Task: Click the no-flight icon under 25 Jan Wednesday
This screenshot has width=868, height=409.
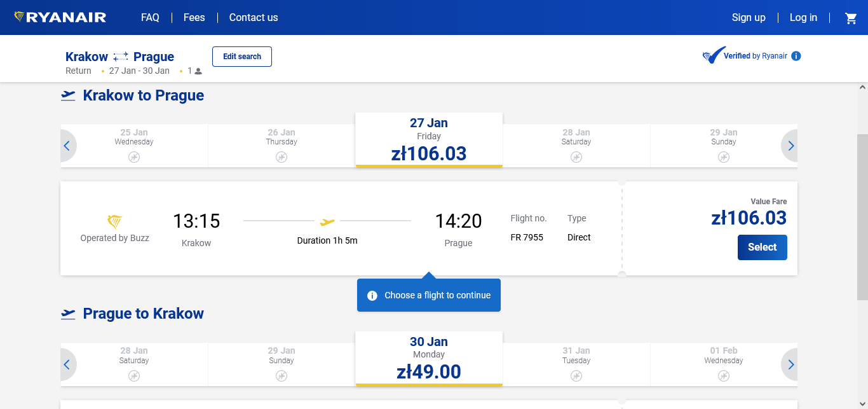Action: pos(134,157)
